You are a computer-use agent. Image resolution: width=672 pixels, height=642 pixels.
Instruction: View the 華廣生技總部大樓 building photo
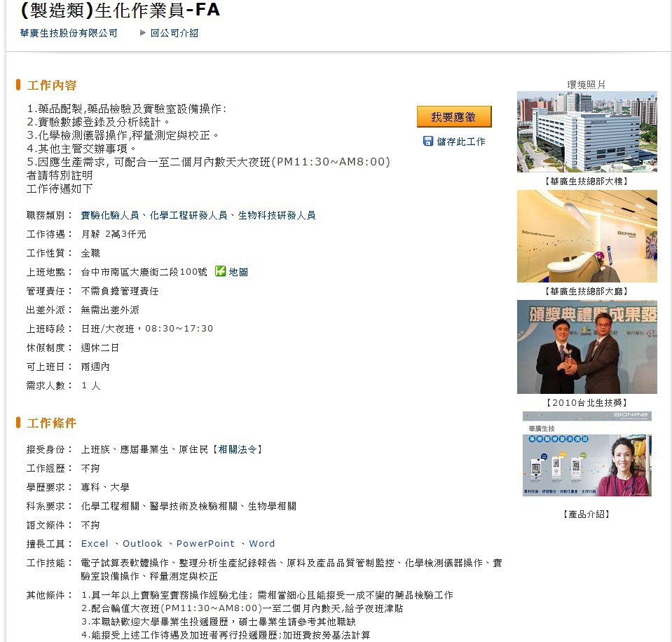(x=587, y=132)
